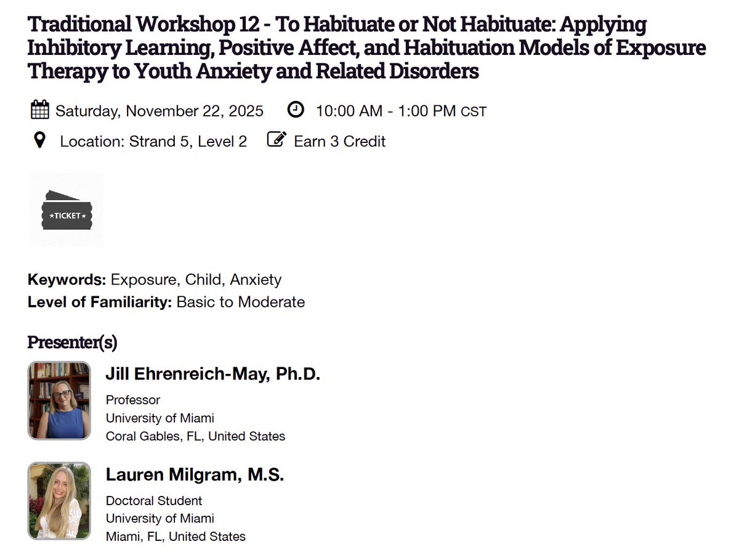Click the keyword list Exposure, Child, Anxiety
Image resolution: width=739 pixels, height=560 pixels.
point(196,280)
